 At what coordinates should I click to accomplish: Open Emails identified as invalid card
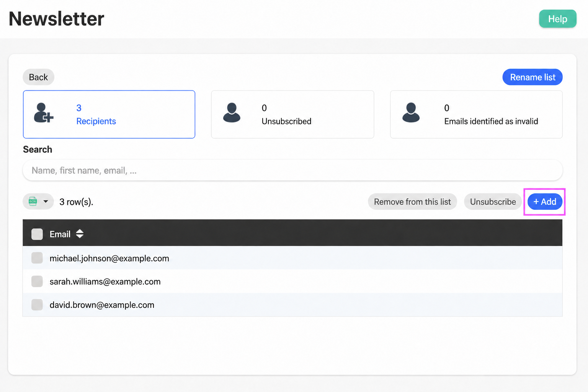tap(476, 114)
